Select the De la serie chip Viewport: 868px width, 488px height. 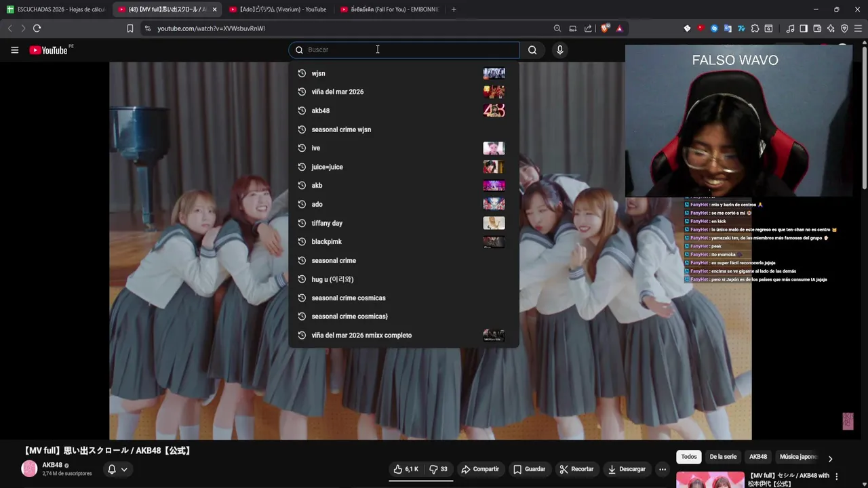coord(723,457)
